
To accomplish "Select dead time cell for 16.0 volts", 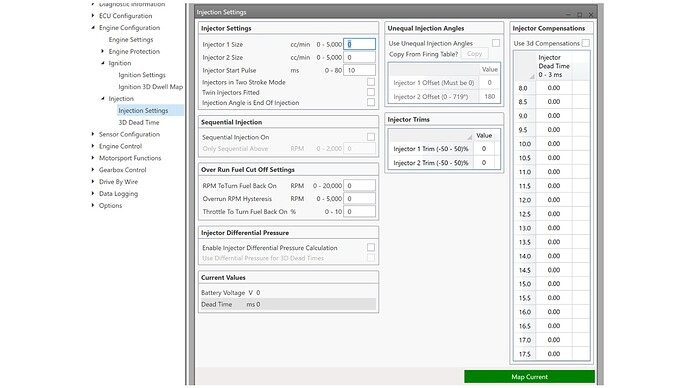I will (554, 312).
